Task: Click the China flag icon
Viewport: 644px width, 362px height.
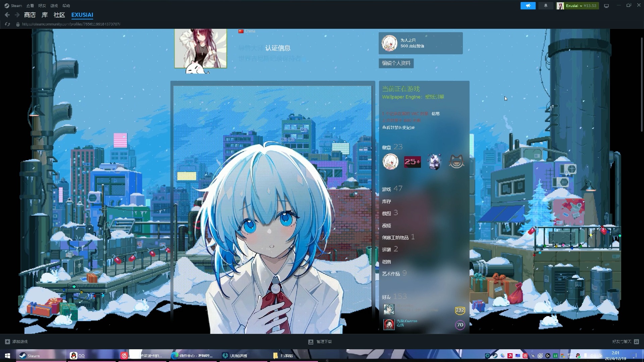Action: coord(241,31)
